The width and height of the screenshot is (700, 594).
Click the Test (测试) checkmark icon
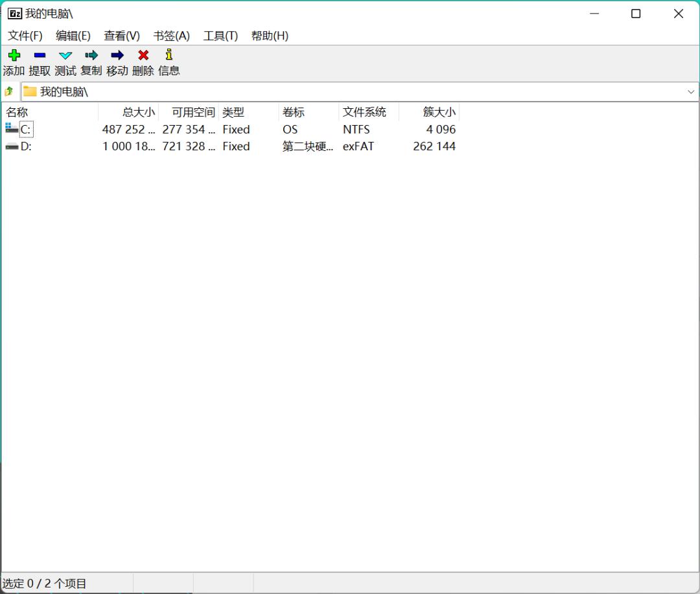pyautogui.click(x=65, y=56)
